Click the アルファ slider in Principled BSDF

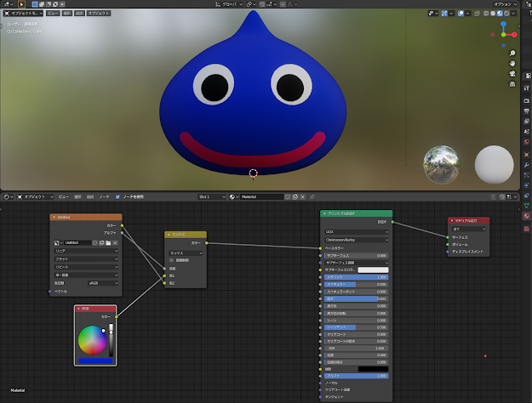point(357,376)
